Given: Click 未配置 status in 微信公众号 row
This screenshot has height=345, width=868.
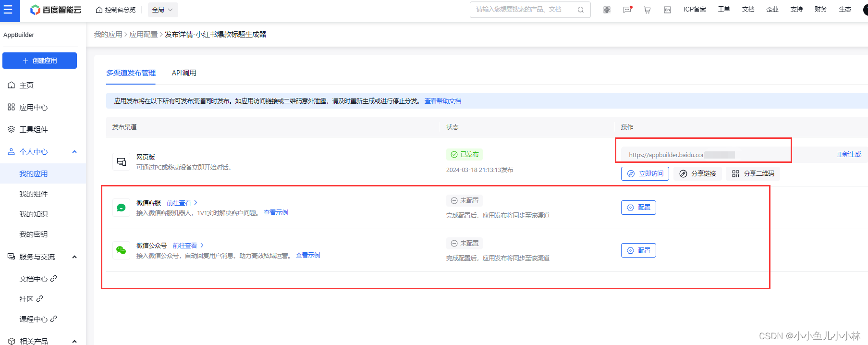Looking at the screenshot, I should pos(465,243).
